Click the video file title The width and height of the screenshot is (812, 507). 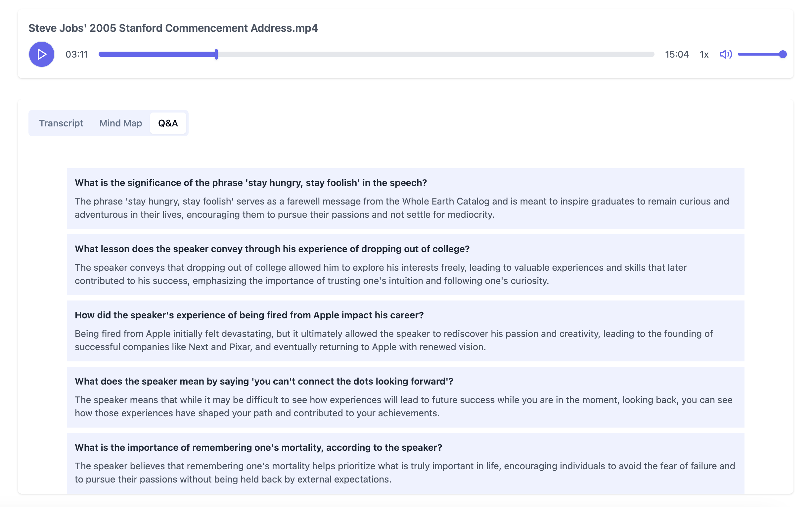[x=173, y=28]
